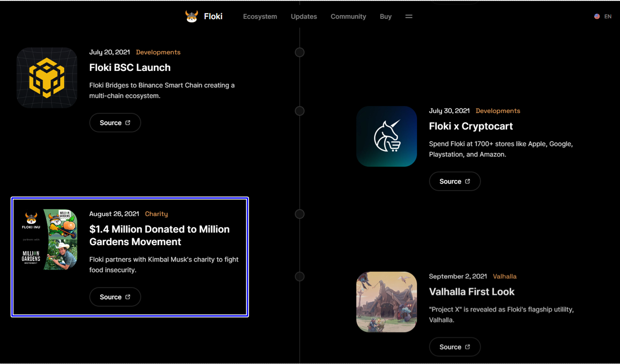620x364 pixels.
Task: Click the July 30, 2021 date text
Action: coord(449,111)
